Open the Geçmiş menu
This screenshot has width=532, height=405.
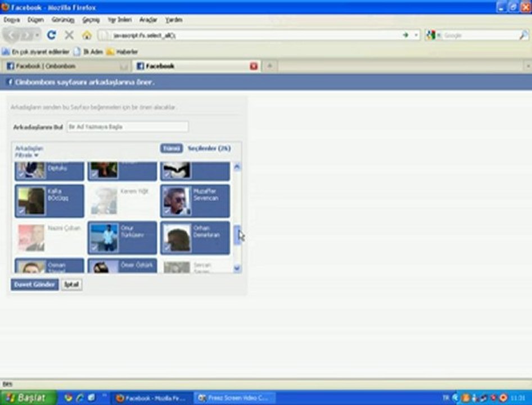(91, 20)
